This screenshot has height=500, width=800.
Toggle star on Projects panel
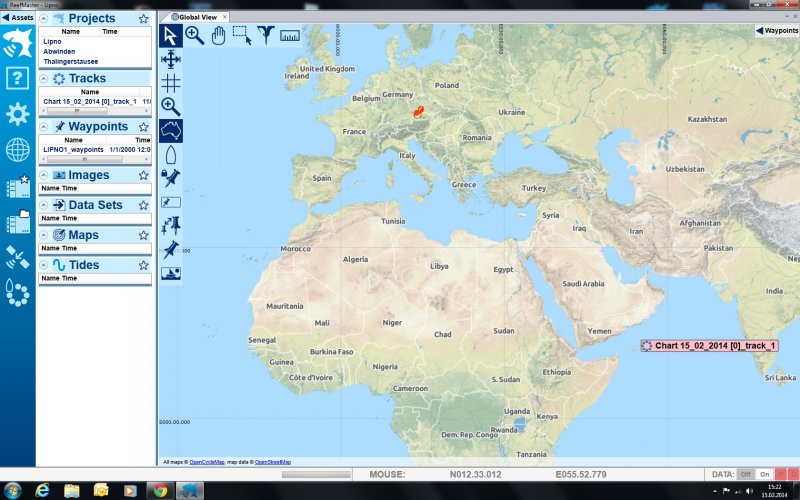[x=144, y=19]
